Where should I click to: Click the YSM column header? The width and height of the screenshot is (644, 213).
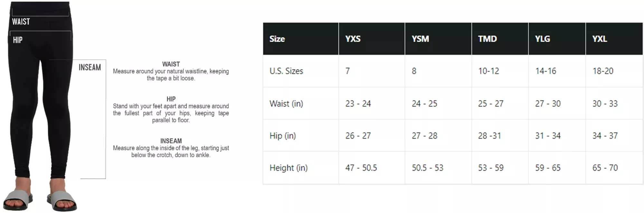[x=420, y=39]
